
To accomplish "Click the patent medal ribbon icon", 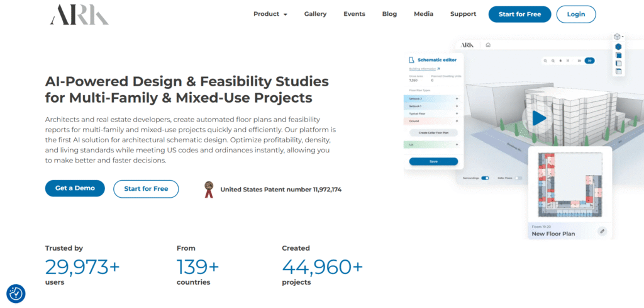I will pos(209,189).
